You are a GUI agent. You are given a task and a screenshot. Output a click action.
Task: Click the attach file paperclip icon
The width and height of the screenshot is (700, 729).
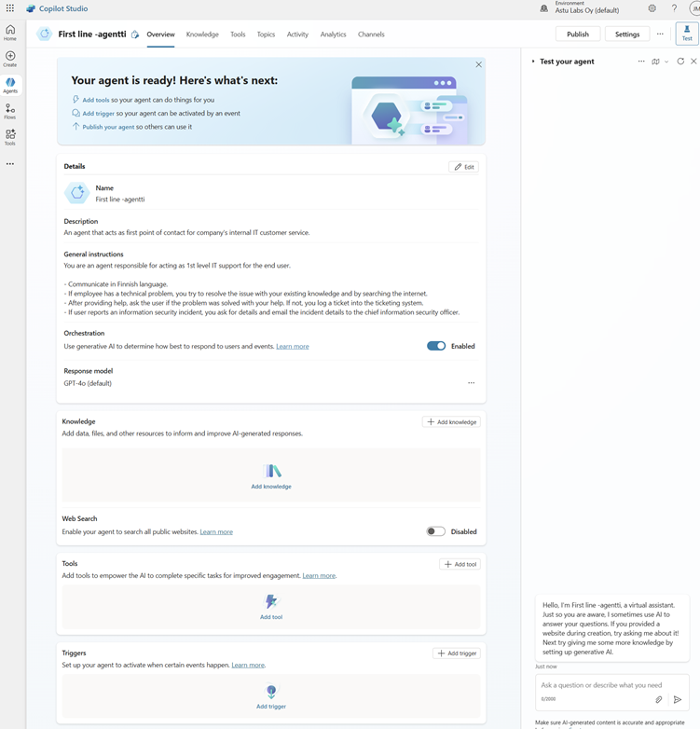click(x=658, y=699)
